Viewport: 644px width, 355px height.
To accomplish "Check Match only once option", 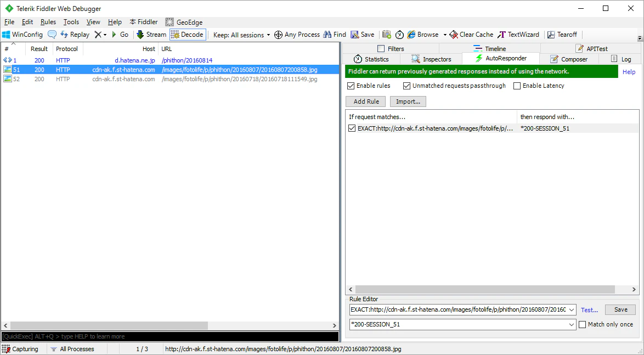I will pyautogui.click(x=583, y=325).
